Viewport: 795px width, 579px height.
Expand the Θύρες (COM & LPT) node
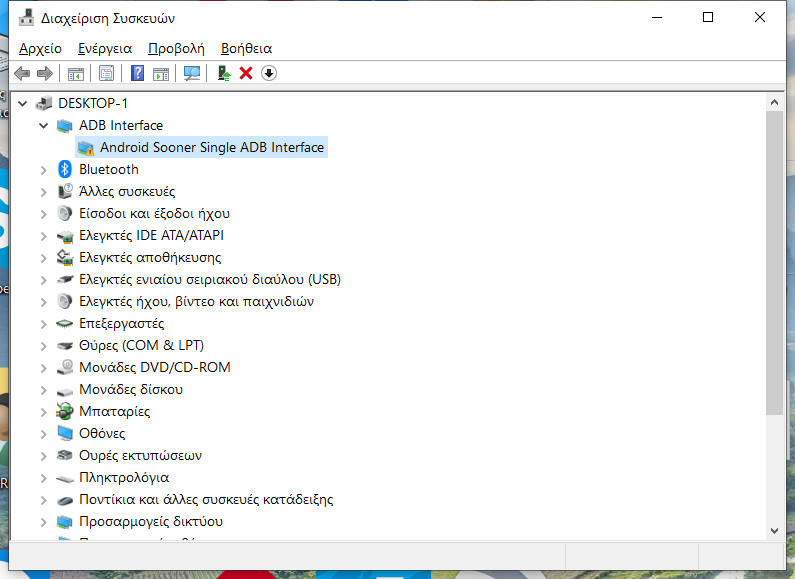[x=43, y=345]
